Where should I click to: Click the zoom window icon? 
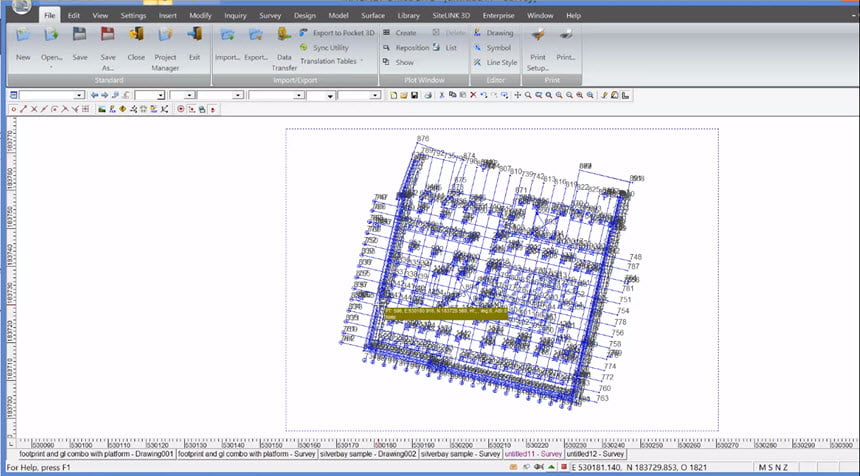[x=539, y=95]
